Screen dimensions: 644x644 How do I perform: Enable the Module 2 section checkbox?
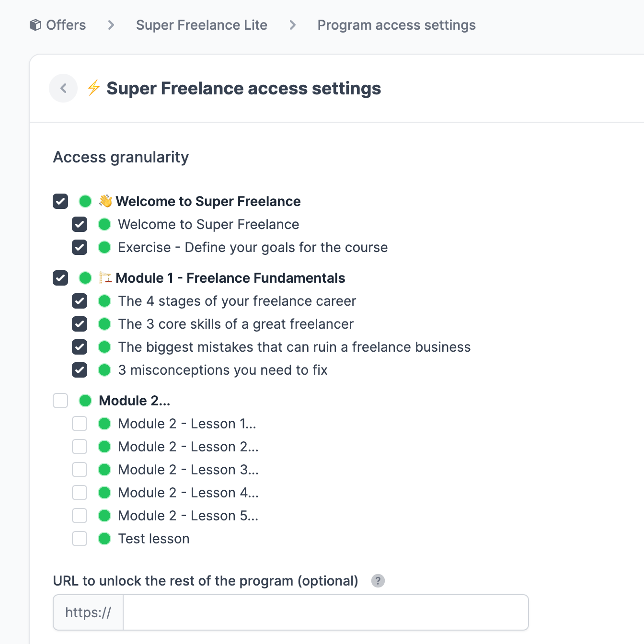60,401
